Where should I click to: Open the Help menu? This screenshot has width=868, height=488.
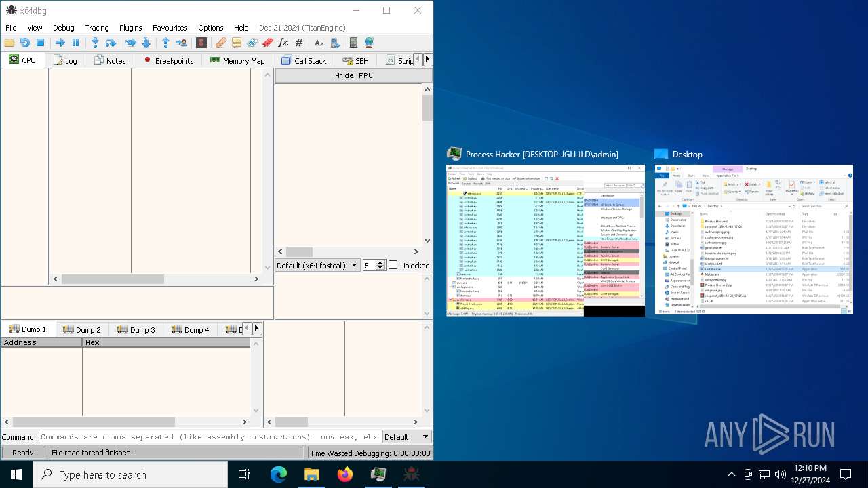(x=241, y=28)
